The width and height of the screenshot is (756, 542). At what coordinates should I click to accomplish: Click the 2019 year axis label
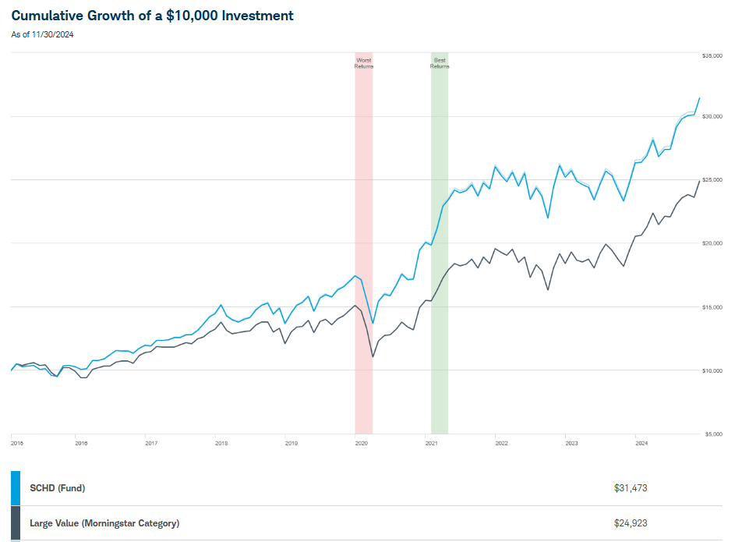(x=291, y=443)
